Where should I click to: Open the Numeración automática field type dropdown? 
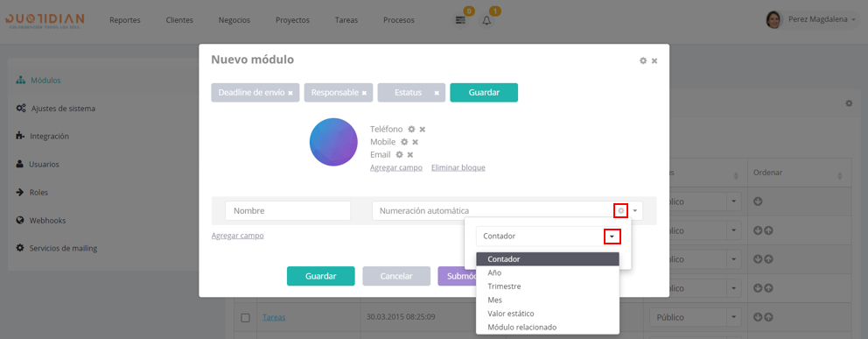click(635, 211)
